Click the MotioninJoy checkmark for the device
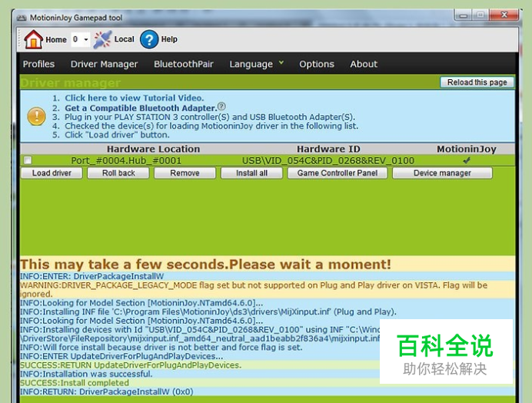 click(x=467, y=160)
